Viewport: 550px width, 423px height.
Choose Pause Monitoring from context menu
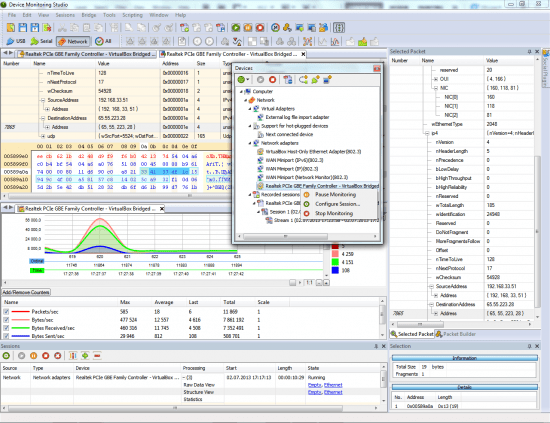coord(335,194)
